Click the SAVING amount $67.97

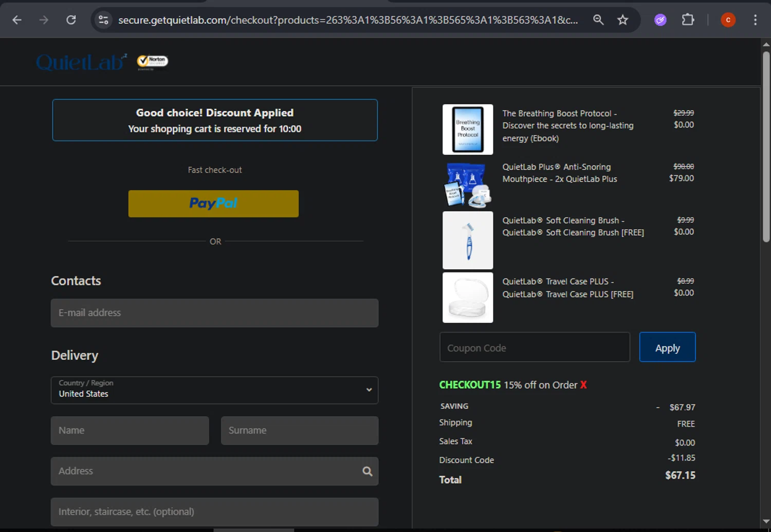click(682, 408)
